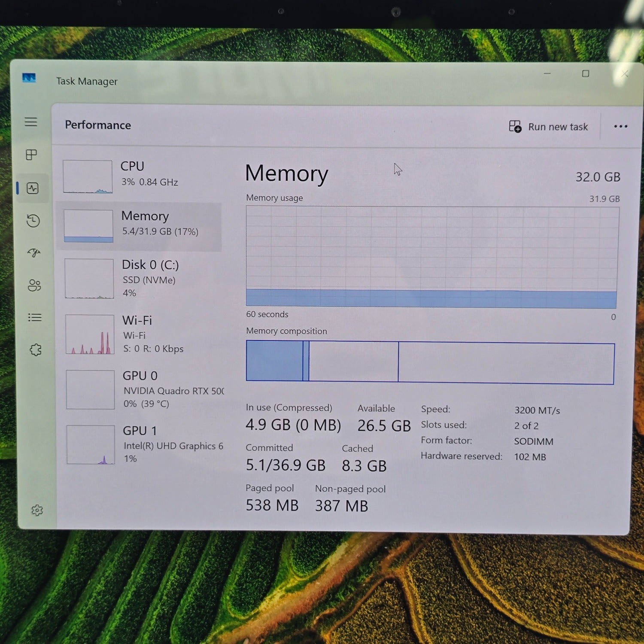Viewport: 644px width, 644px height.
Task: Click the Memory composition in-use segment
Action: click(275, 361)
